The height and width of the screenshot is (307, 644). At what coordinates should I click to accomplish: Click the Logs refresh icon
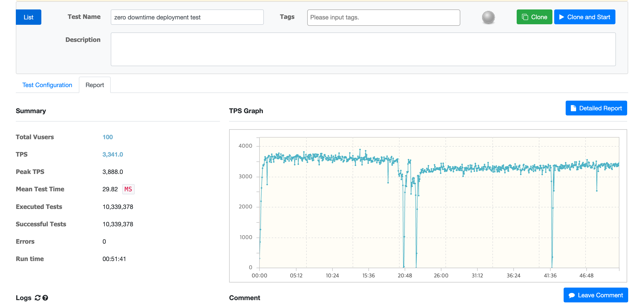pyautogui.click(x=38, y=298)
